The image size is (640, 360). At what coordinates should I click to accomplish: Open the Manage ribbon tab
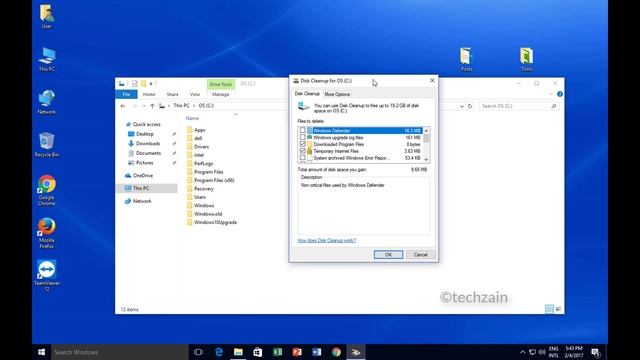(220, 94)
